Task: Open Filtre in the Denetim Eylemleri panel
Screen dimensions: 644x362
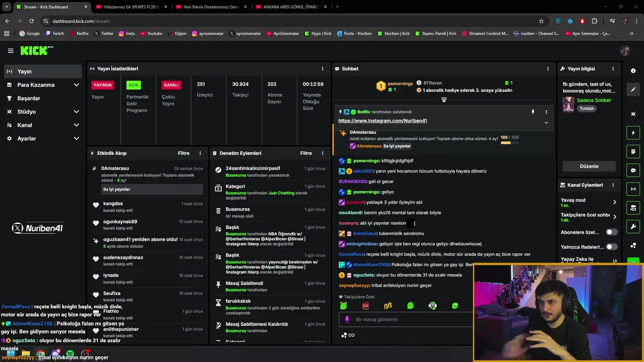Action: (x=306, y=153)
